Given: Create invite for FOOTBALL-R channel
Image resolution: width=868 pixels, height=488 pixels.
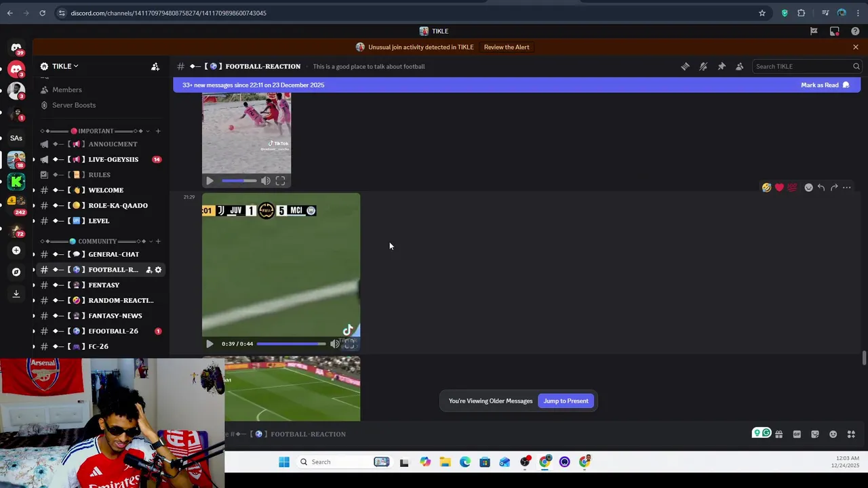Looking at the screenshot, I should 149,270.
